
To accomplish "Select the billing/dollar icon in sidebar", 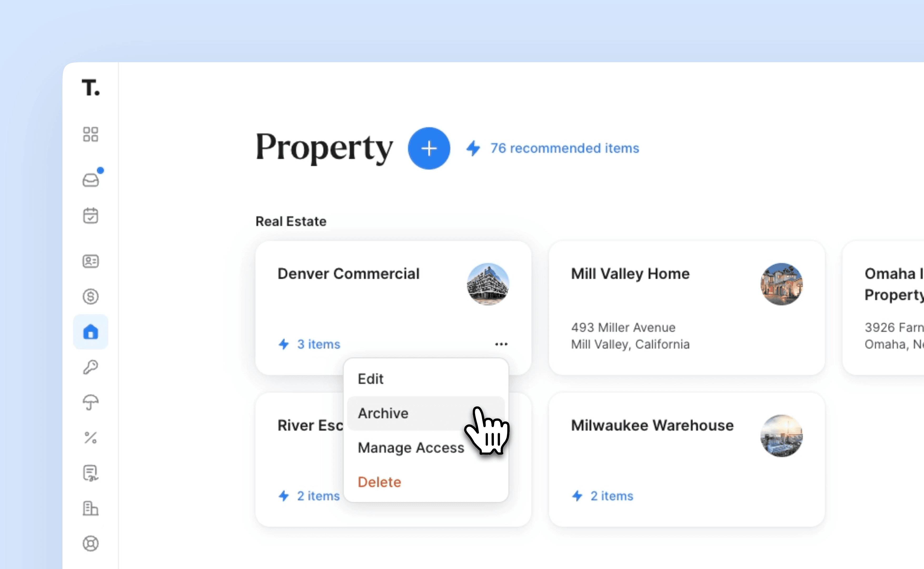I will tap(91, 296).
